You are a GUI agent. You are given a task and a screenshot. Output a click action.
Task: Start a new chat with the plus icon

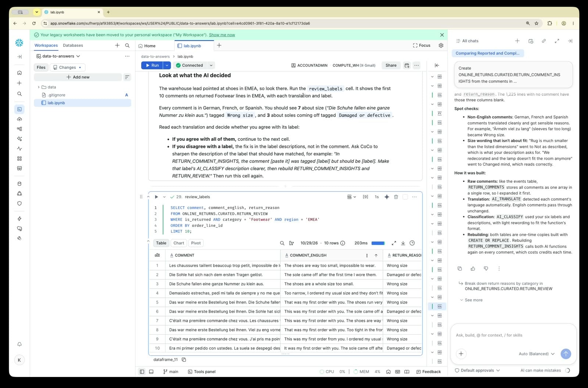click(x=517, y=41)
